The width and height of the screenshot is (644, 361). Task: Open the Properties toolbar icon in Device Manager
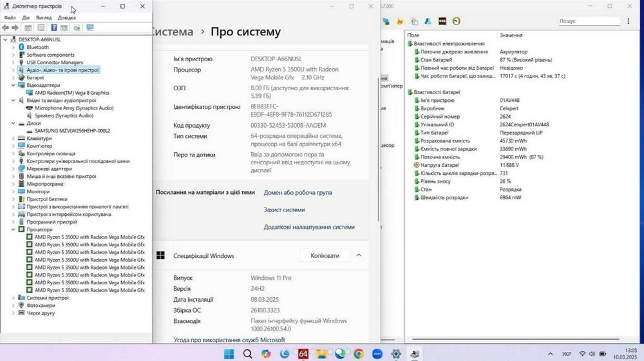pyautogui.click(x=41, y=28)
